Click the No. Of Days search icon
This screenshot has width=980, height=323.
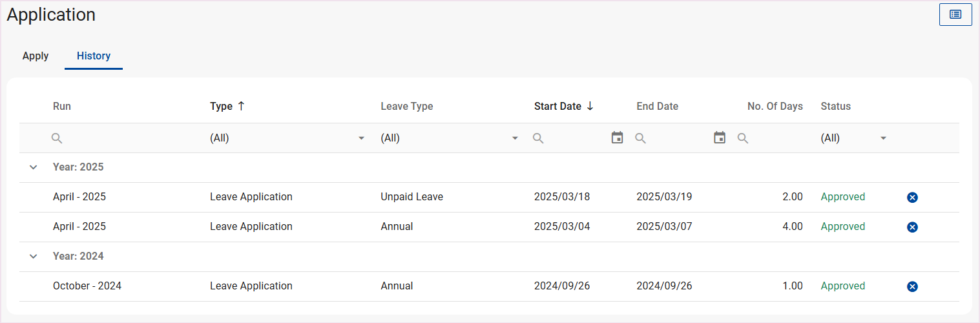[743, 138]
